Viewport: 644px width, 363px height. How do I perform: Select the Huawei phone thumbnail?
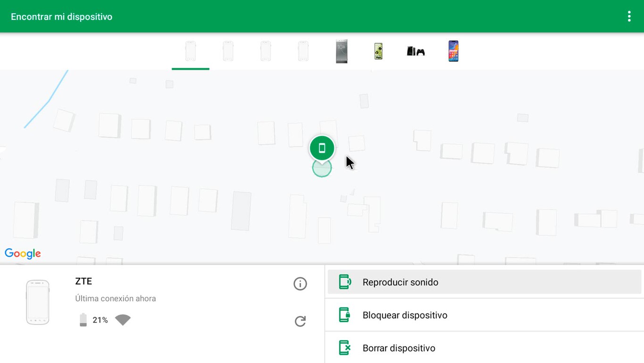click(x=453, y=51)
